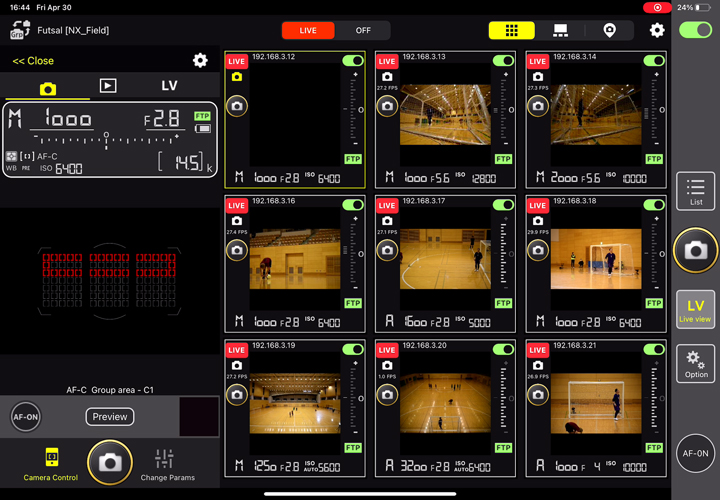Adjust exposure compensation scale in left panel

tap(107, 138)
